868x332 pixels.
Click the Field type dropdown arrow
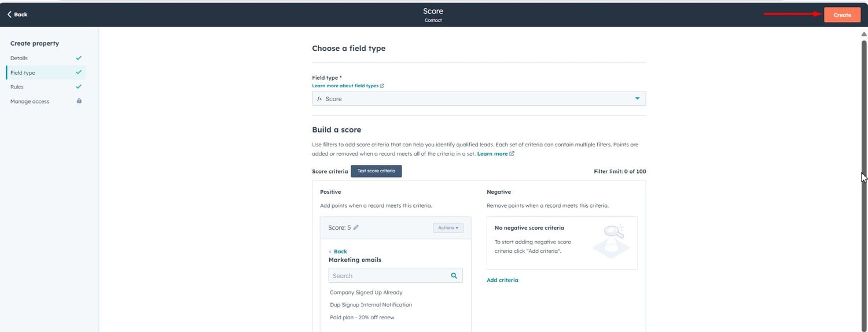coord(637,99)
